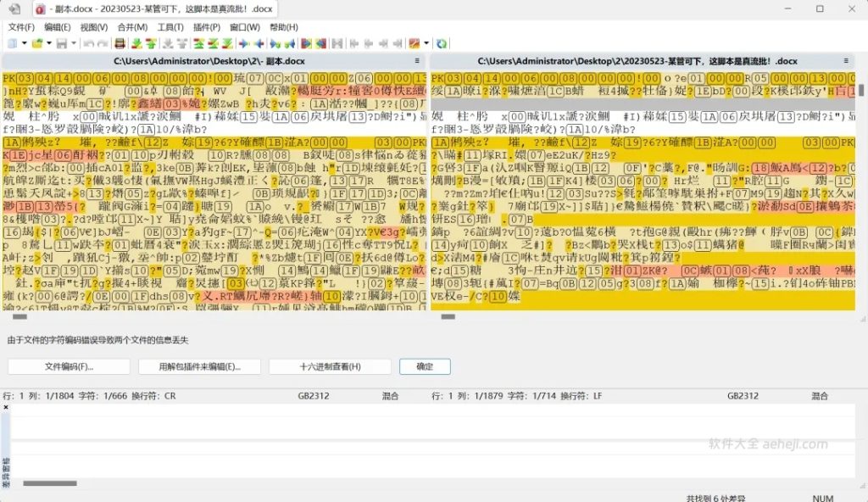The height and width of the screenshot is (502, 868).
Task: Expand the Open button dropdown arrow
Action: (x=49, y=42)
